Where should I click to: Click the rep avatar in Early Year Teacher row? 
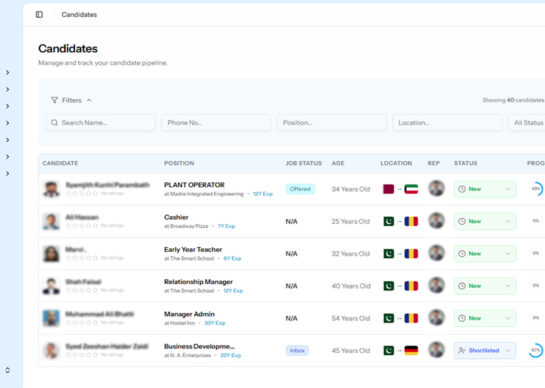[x=437, y=253]
